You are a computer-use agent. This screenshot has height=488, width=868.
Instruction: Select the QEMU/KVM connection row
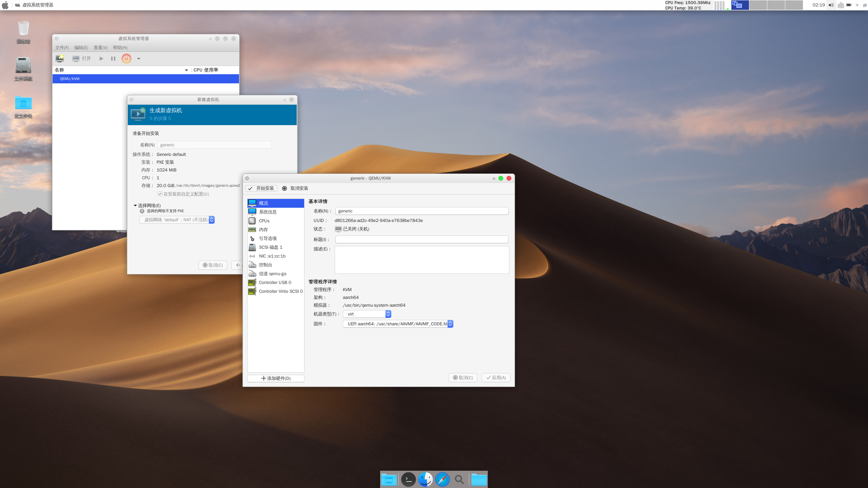click(146, 79)
